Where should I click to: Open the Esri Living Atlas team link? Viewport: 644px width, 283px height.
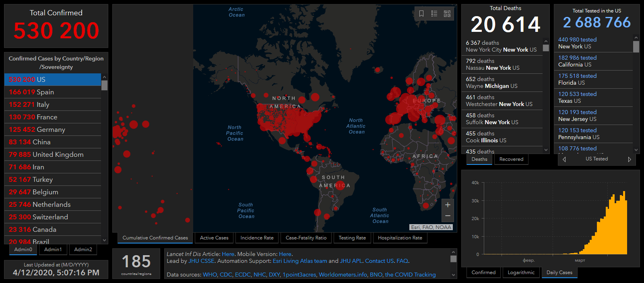[x=300, y=261]
